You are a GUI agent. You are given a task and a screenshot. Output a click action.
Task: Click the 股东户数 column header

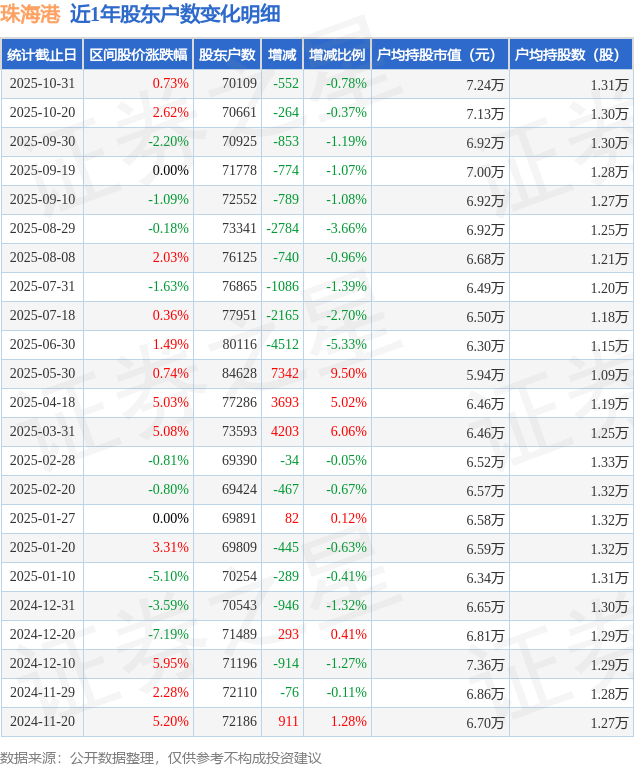[227, 55]
